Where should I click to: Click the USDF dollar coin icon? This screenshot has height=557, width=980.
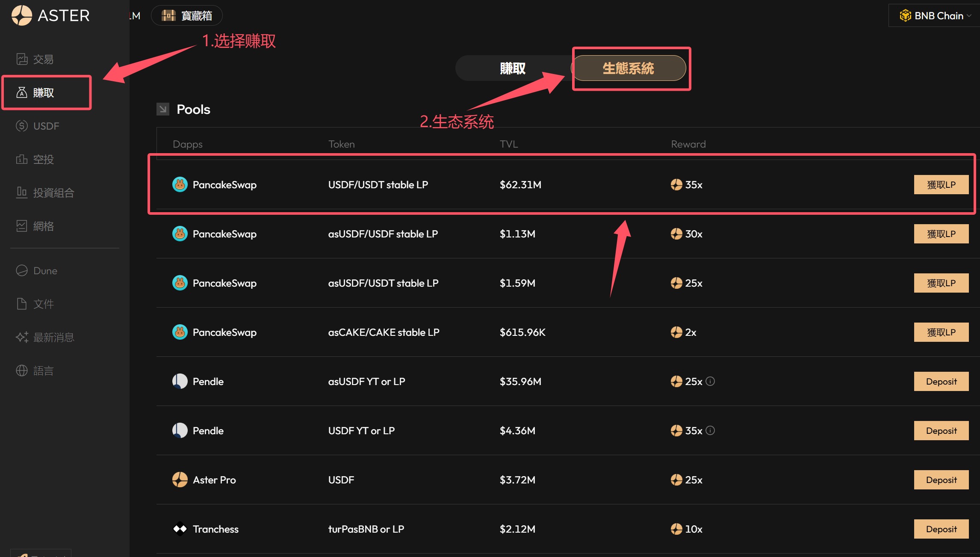[22, 126]
